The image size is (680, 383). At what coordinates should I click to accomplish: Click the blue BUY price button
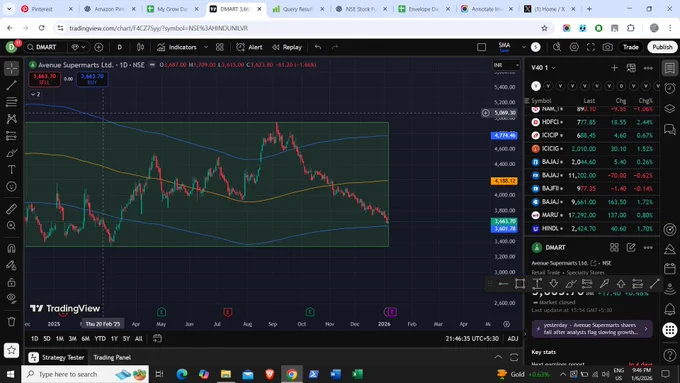pyautogui.click(x=92, y=79)
